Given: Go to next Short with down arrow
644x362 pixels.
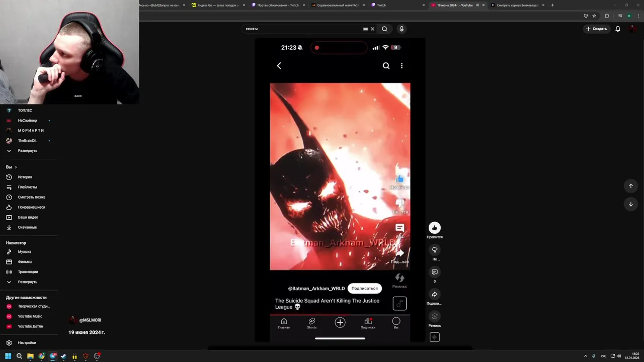Looking at the screenshot, I should tap(630, 204).
